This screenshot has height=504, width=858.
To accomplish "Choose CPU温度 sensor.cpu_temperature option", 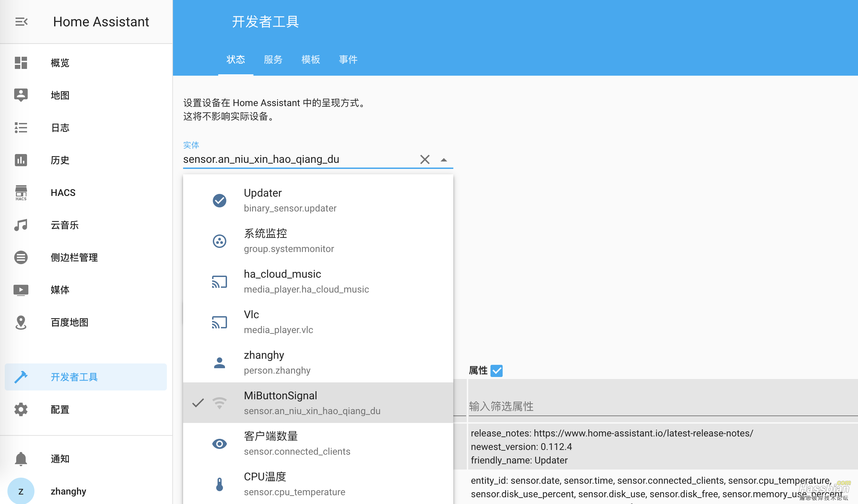I will pos(318,484).
